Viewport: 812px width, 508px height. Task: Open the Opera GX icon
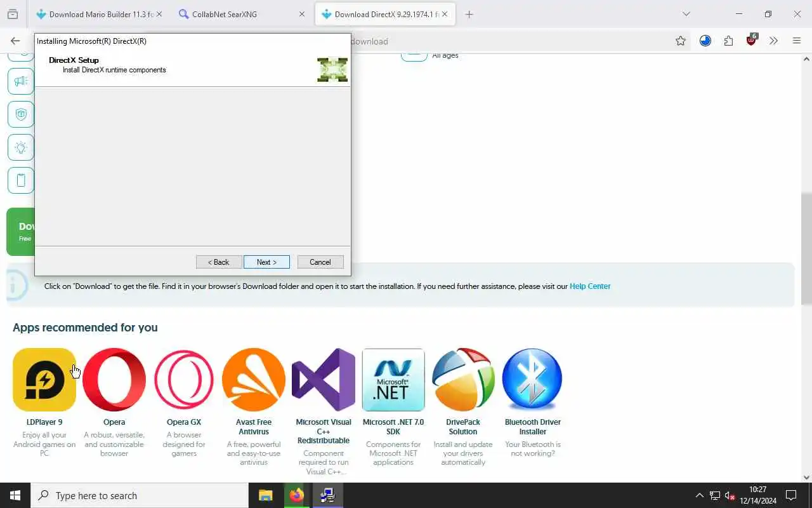(x=184, y=380)
